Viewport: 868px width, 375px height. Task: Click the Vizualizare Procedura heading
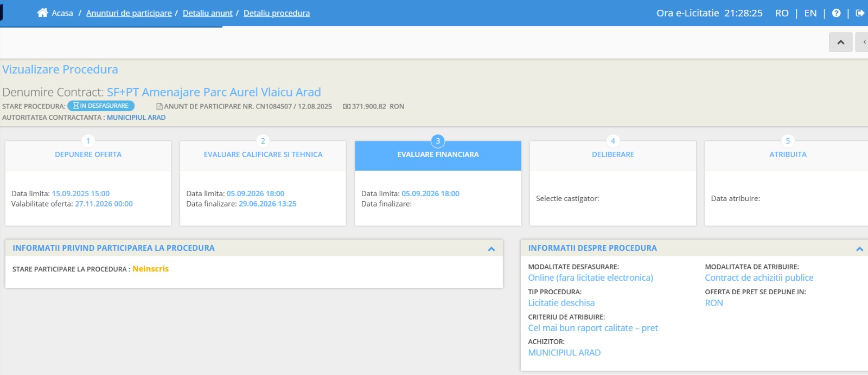tap(60, 69)
